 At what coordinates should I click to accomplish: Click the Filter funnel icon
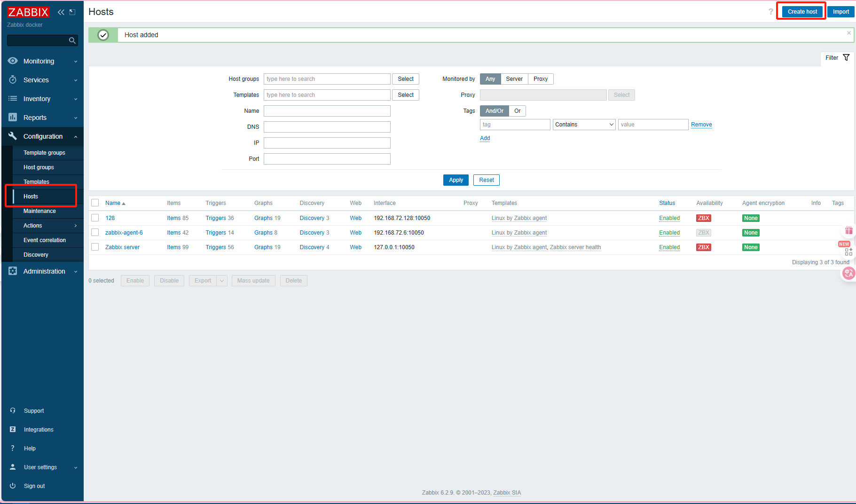click(x=846, y=57)
